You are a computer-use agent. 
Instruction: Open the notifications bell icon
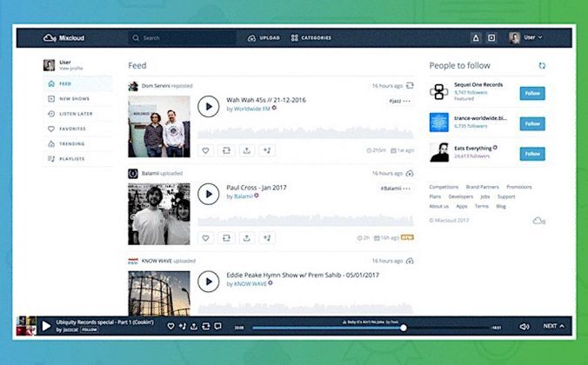[x=476, y=38]
